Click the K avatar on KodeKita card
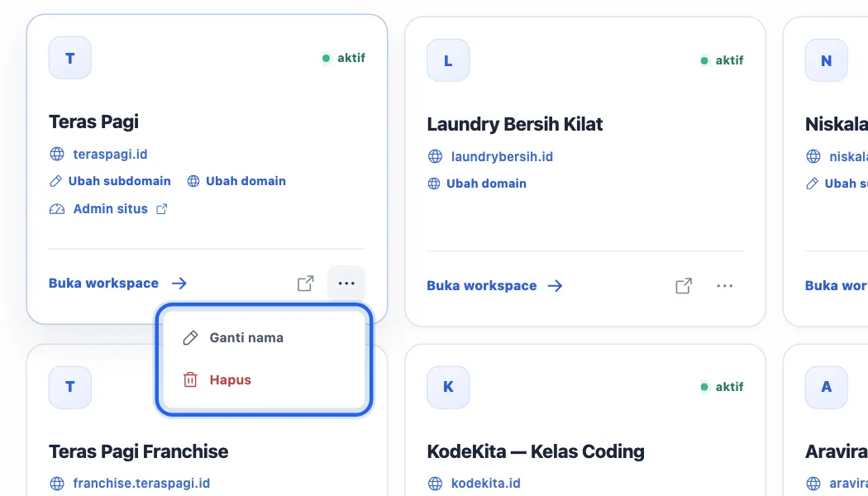Screen dimensions: 868x496 (448, 387)
